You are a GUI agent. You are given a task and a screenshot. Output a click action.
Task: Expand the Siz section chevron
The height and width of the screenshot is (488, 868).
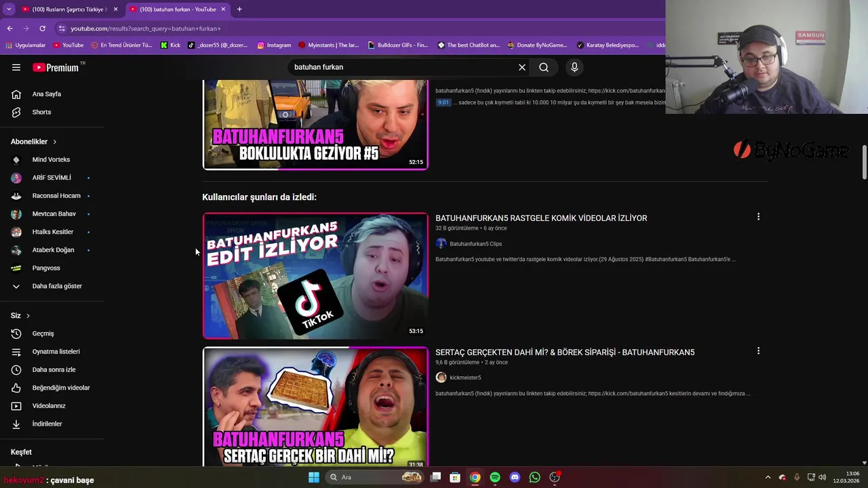[28, 316]
